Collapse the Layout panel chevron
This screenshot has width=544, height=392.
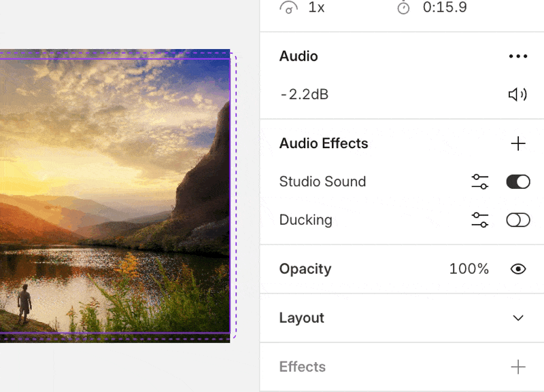click(518, 318)
